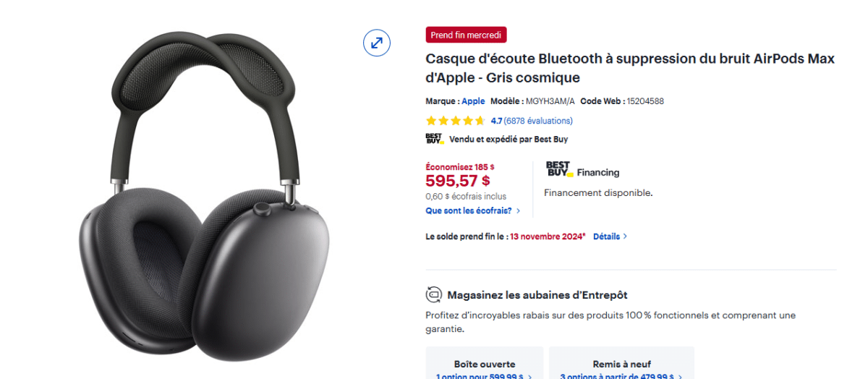Click the Best Buy seller logo
This screenshot has width=868, height=379.
click(434, 139)
